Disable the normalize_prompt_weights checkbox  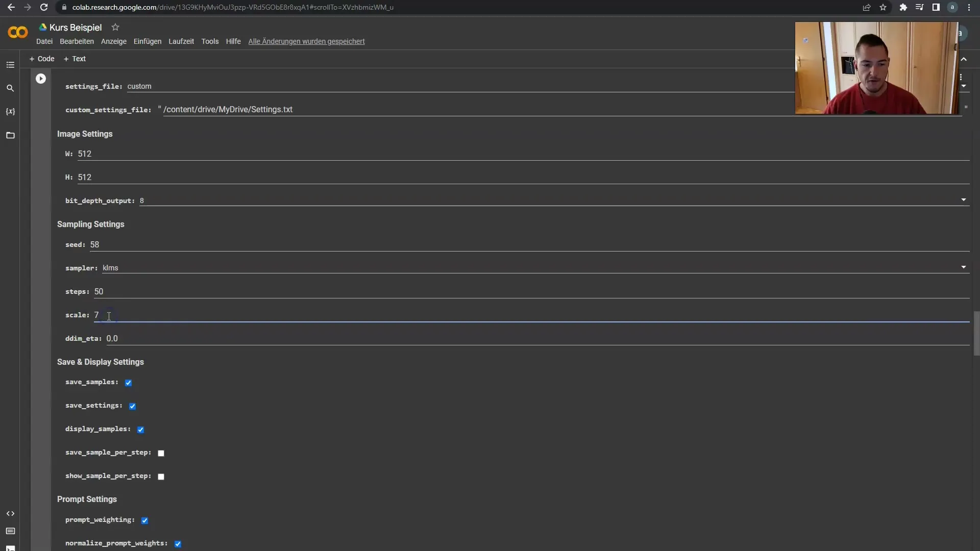click(x=177, y=543)
